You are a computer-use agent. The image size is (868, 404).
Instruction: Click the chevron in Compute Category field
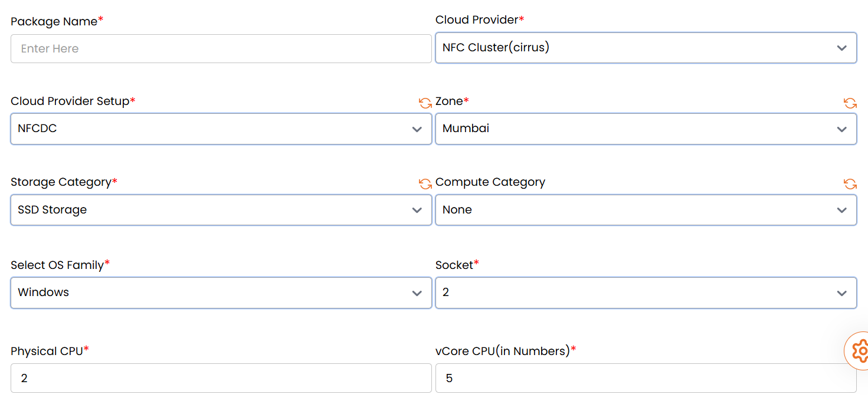(841, 211)
